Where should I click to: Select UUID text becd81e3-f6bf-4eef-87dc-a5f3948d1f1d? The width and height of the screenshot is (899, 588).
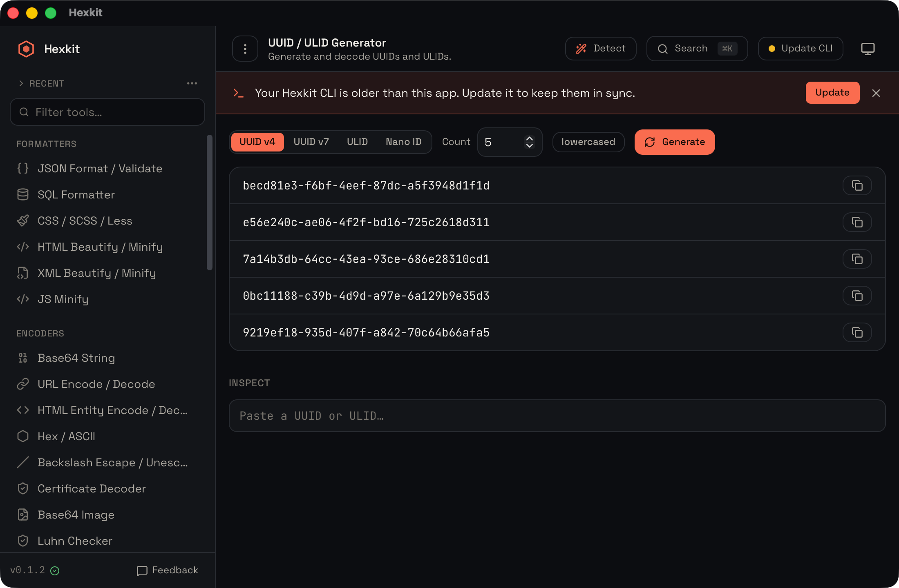(366, 185)
